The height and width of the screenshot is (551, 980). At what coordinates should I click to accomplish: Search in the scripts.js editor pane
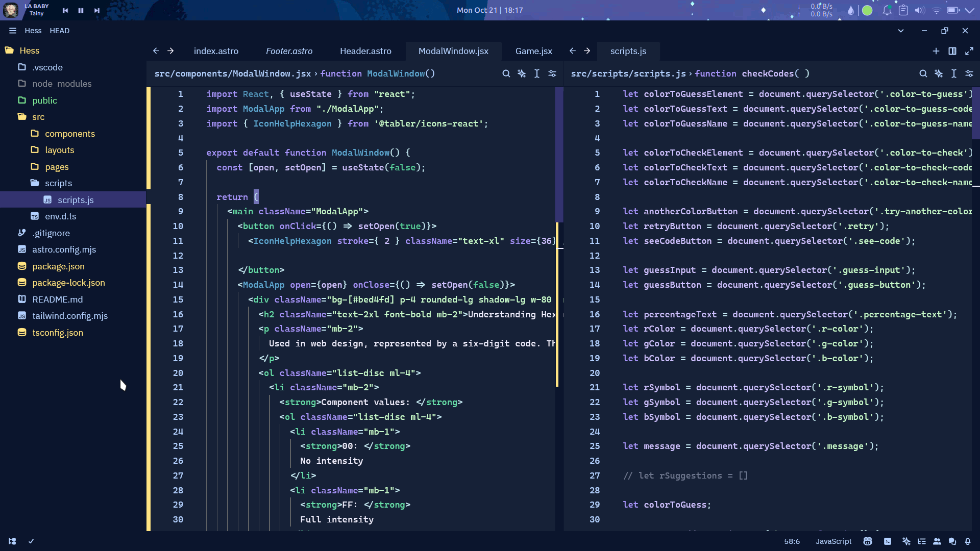pos(923,73)
